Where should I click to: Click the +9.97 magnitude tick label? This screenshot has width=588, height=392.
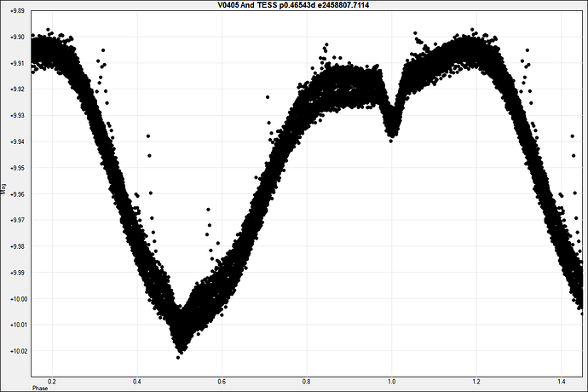click(17, 220)
